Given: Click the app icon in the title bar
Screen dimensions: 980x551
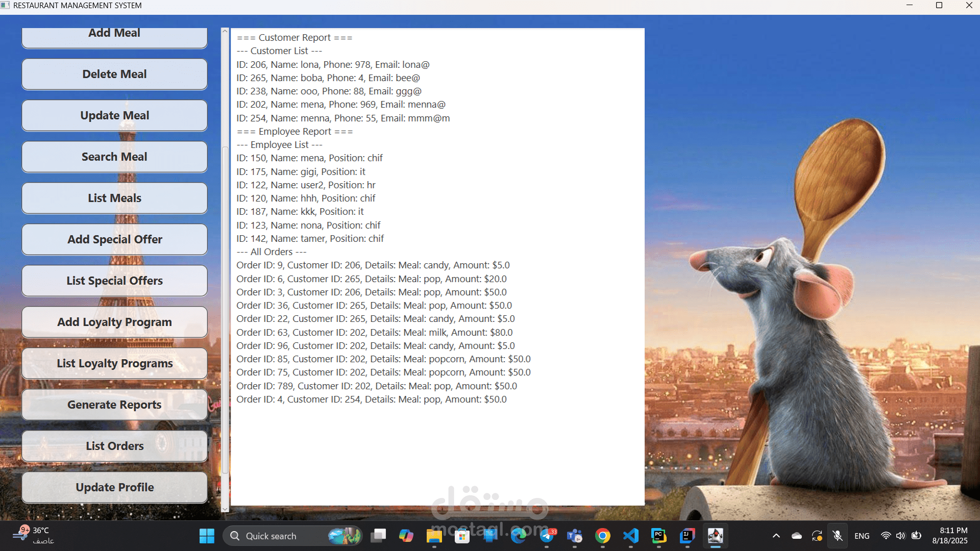Looking at the screenshot, I should click(x=5, y=6).
